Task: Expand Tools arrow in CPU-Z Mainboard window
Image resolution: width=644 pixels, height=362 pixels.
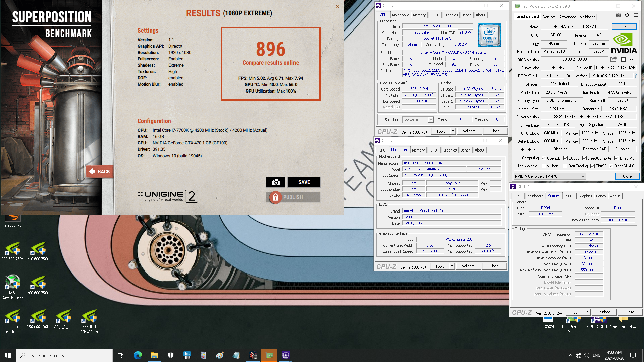Action: click(x=452, y=266)
